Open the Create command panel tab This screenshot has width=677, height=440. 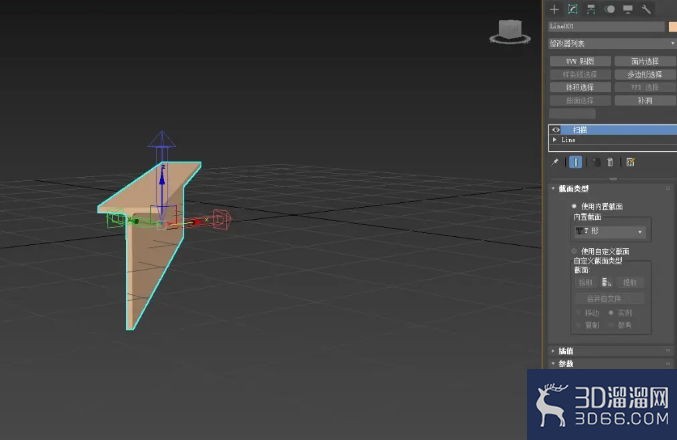coord(554,9)
